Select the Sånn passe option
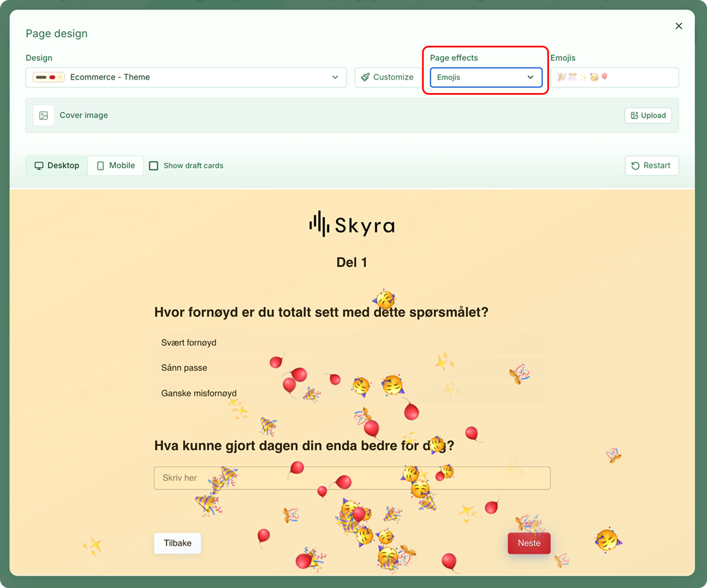This screenshot has height=588, width=707. [352, 368]
